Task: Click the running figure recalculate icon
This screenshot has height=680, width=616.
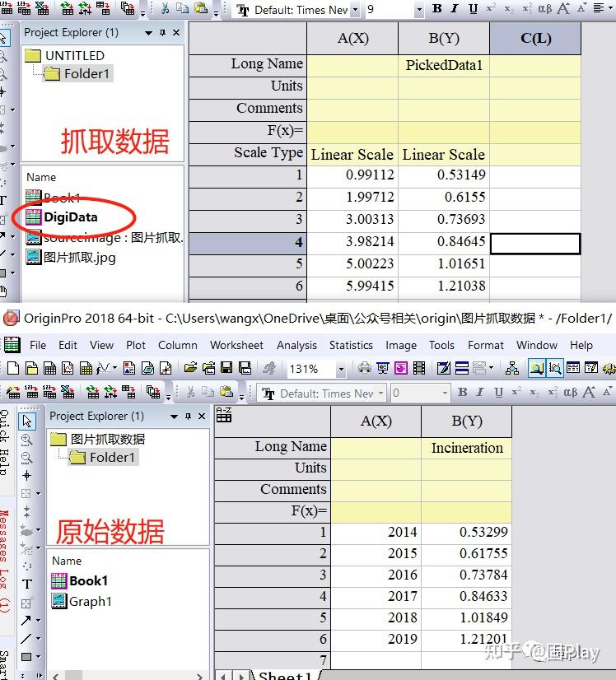Action: coord(269,368)
